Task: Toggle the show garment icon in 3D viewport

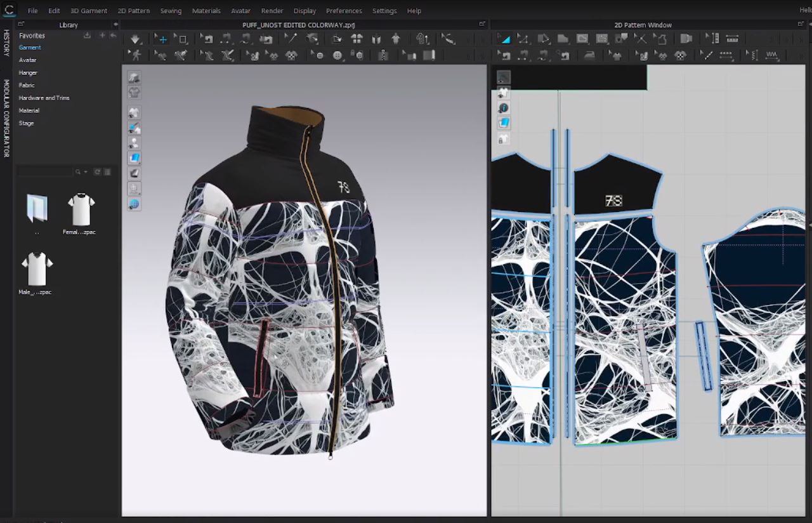Action: 134,113
